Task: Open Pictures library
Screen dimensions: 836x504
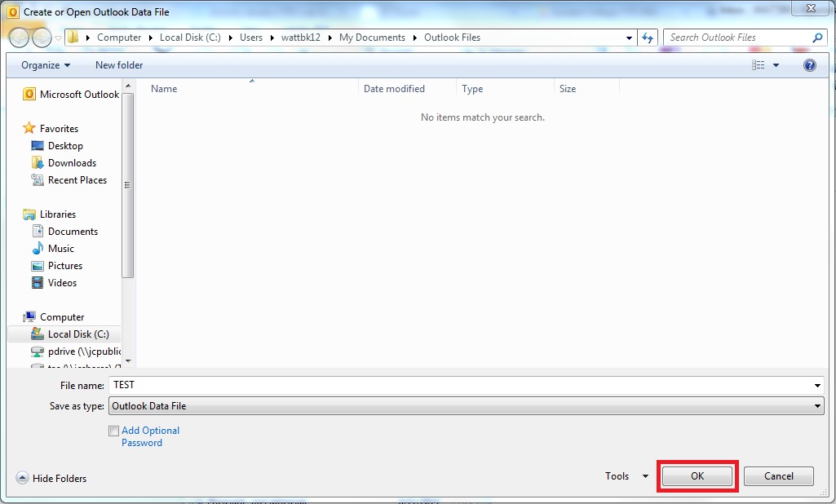Action: 65,265
